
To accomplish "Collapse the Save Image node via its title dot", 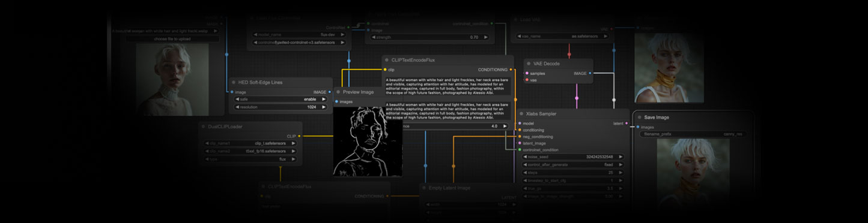I will coord(639,117).
